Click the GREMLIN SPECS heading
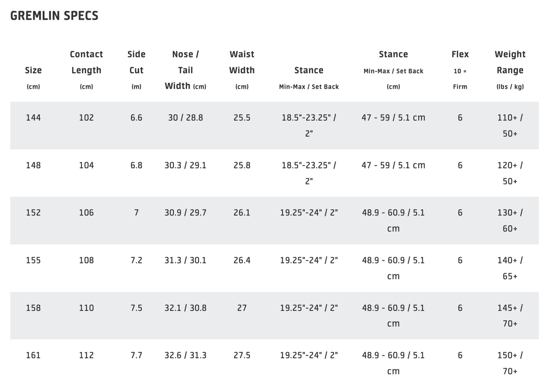Screen dimensions: 552x392 click(x=54, y=16)
